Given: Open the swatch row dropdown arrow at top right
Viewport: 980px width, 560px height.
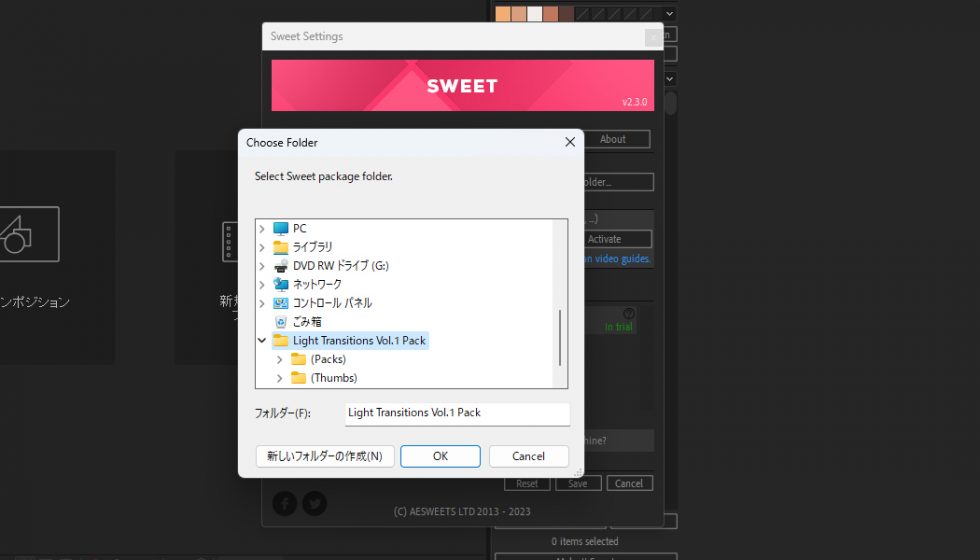Looking at the screenshot, I should [x=669, y=13].
